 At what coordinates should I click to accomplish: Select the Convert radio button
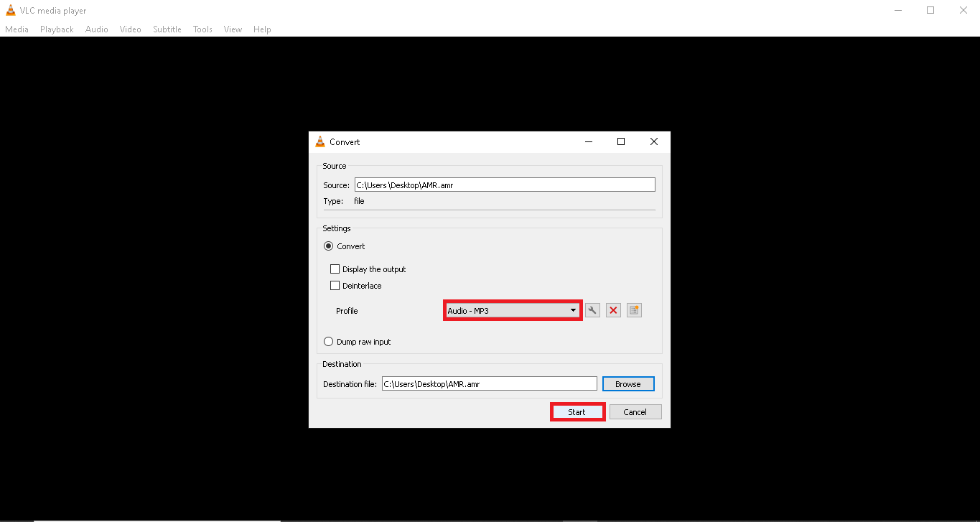[x=329, y=246]
